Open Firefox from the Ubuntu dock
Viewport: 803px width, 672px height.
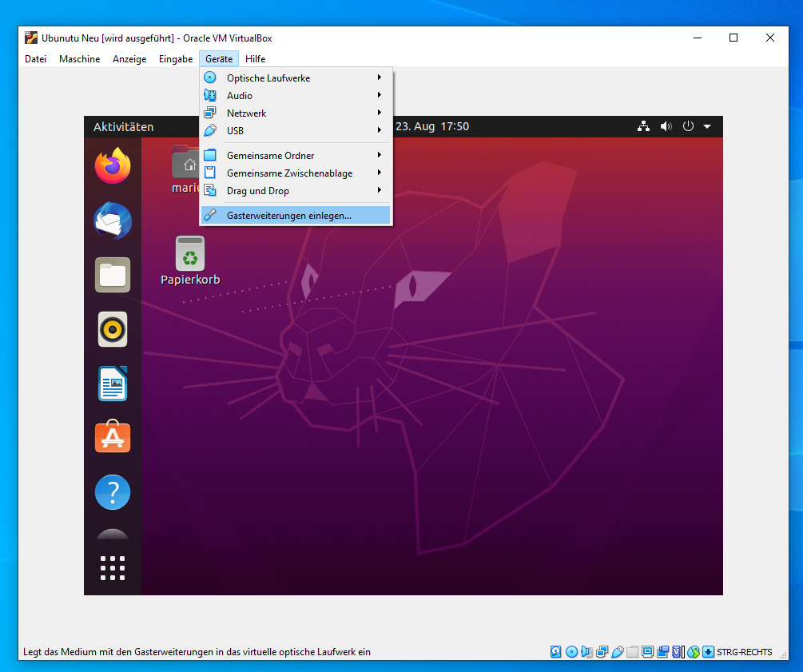(113, 166)
